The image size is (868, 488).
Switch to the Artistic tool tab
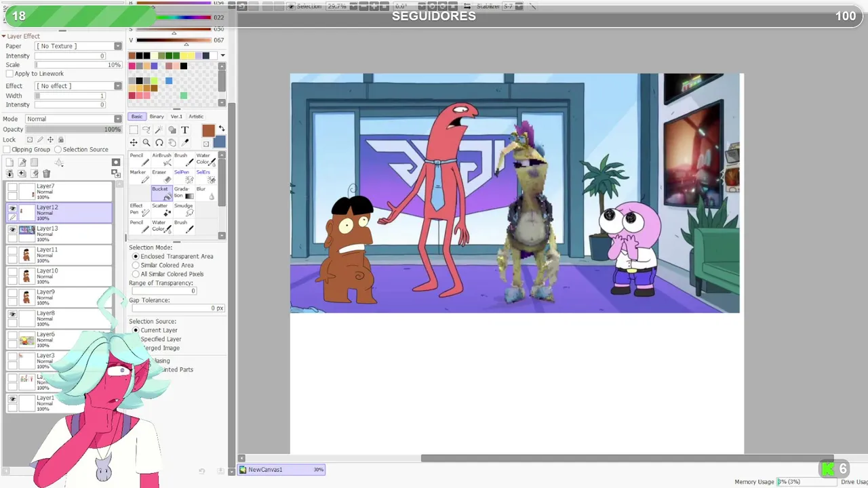(196, 117)
